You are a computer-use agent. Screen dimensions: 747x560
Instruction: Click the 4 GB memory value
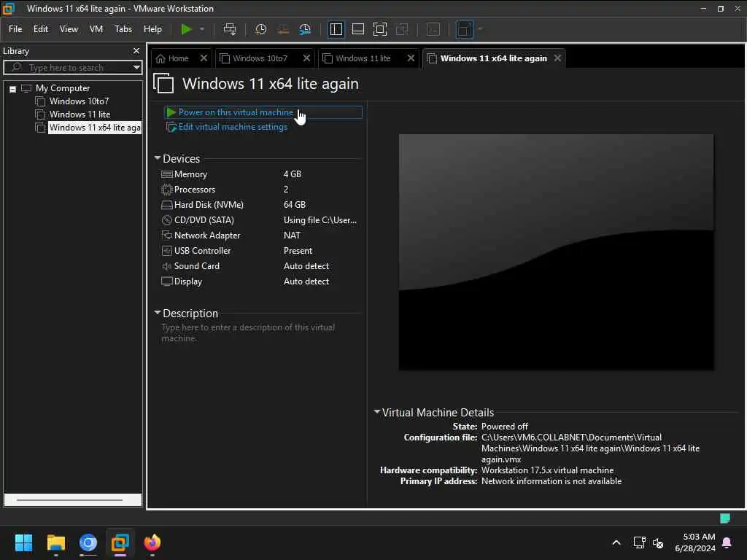292,174
